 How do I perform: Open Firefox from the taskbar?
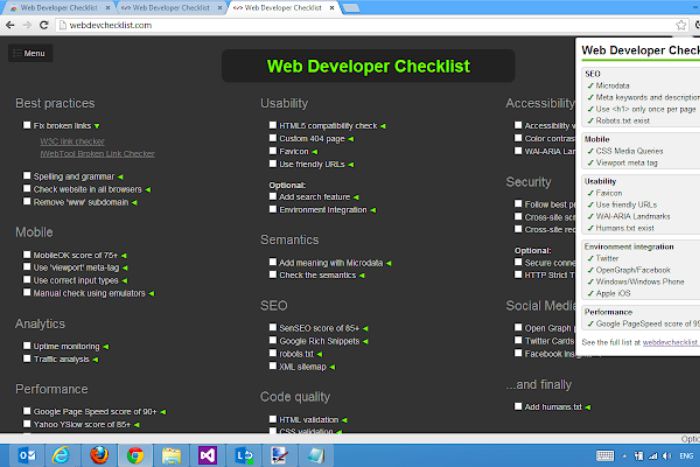point(98,455)
